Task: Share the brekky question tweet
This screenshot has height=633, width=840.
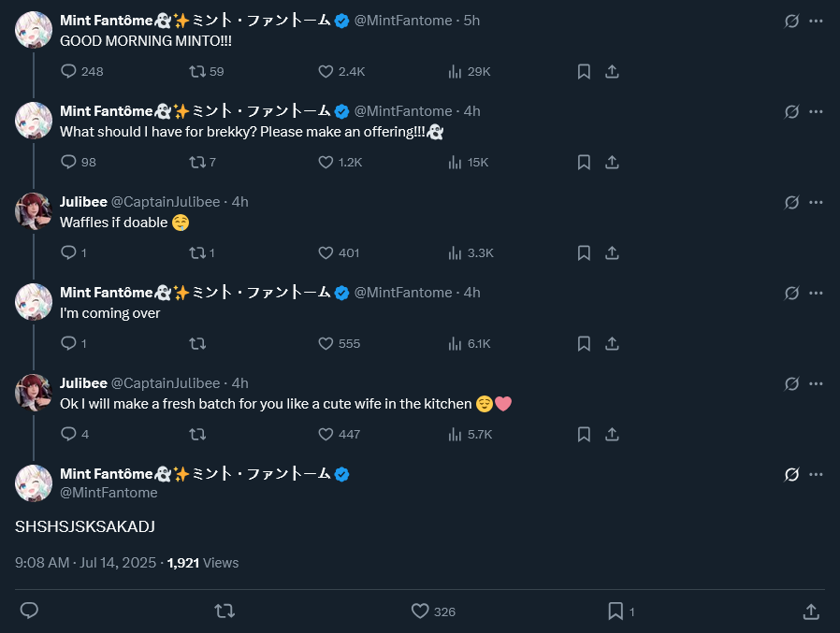Action: pos(612,163)
